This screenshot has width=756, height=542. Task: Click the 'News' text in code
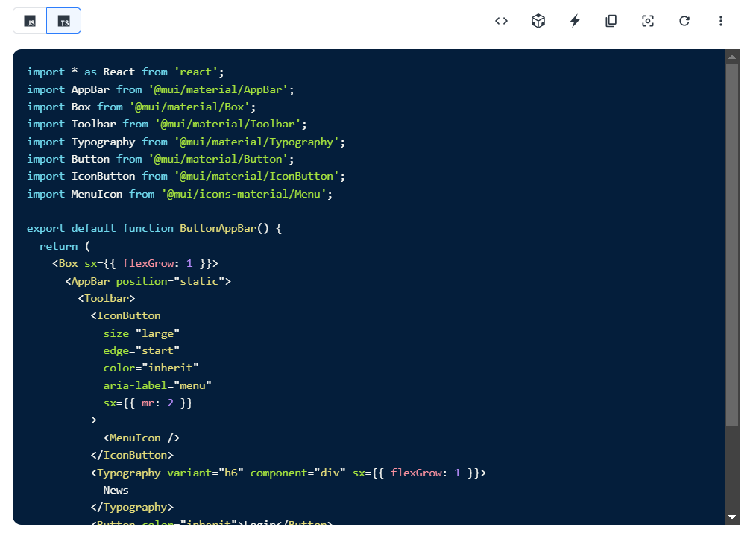(116, 491)
